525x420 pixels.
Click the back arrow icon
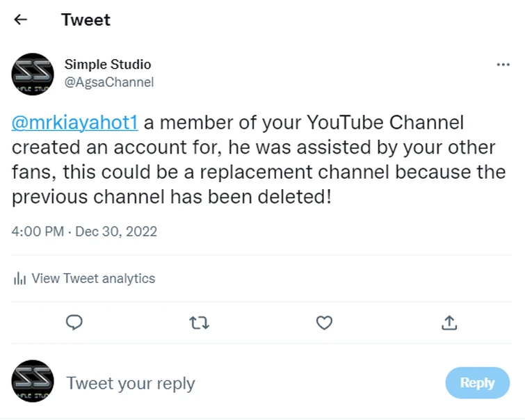point(21,19)
